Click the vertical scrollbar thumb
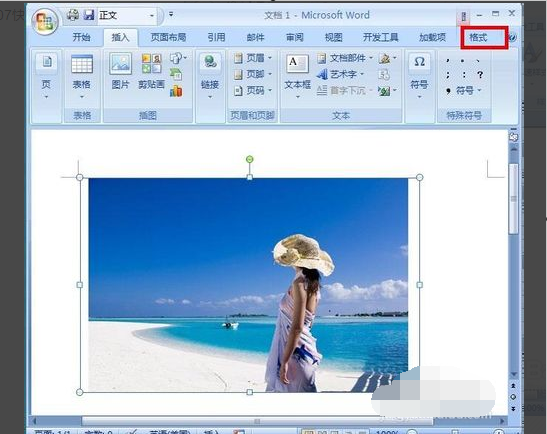 [514, 199]
